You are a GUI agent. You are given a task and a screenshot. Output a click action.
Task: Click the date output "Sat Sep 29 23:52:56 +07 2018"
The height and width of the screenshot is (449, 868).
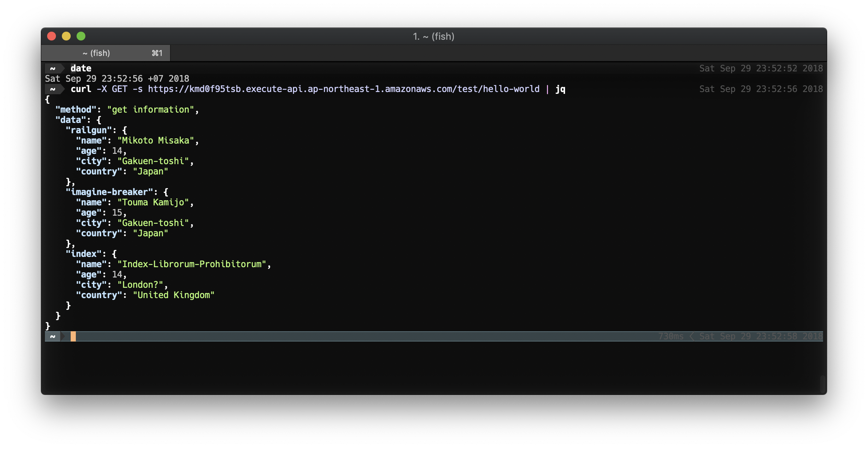pos(117,79)
